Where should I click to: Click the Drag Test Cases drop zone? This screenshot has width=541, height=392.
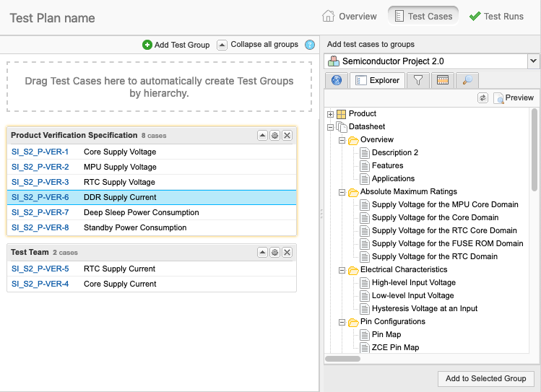click(x=159, y=87)
